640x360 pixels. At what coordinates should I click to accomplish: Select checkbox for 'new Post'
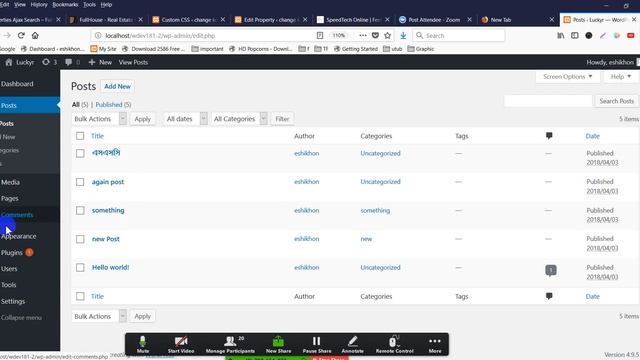pyautogui.click(x=80, y=239)
